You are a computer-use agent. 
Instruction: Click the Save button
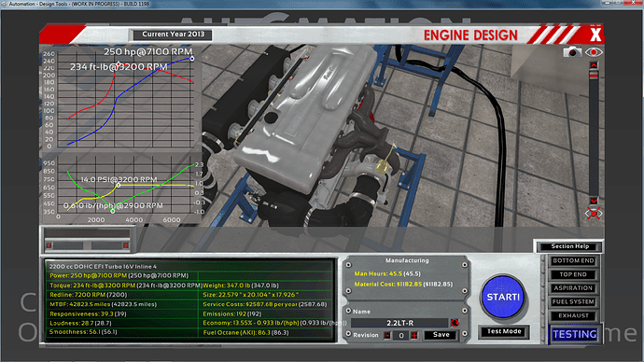tap(441, 335)
